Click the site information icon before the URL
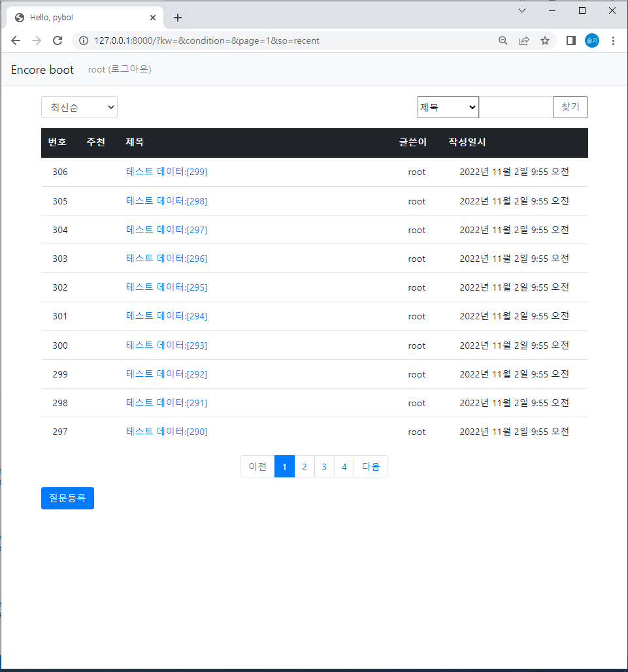 [x=83, y=40]
